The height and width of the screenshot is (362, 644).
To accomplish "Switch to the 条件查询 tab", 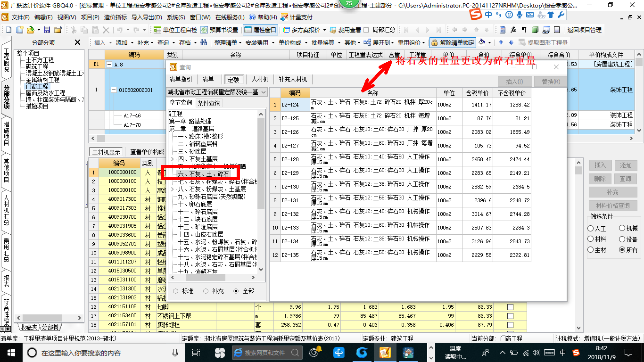I will click(209, 103).
